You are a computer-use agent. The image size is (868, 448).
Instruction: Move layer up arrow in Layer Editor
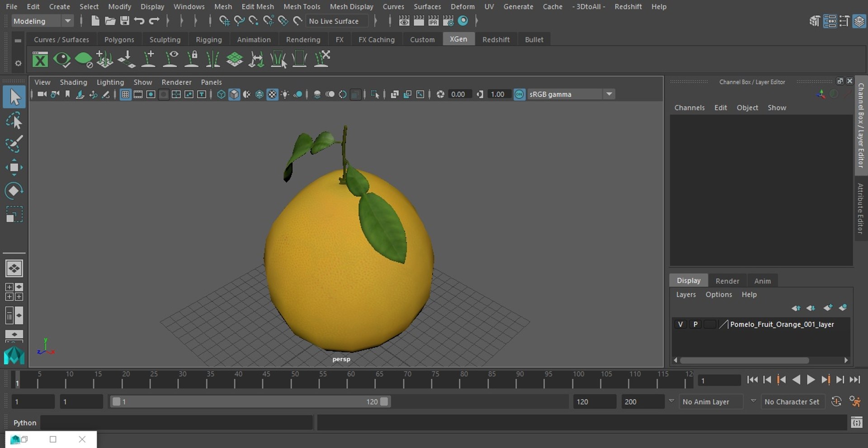[x=796, y=308]
